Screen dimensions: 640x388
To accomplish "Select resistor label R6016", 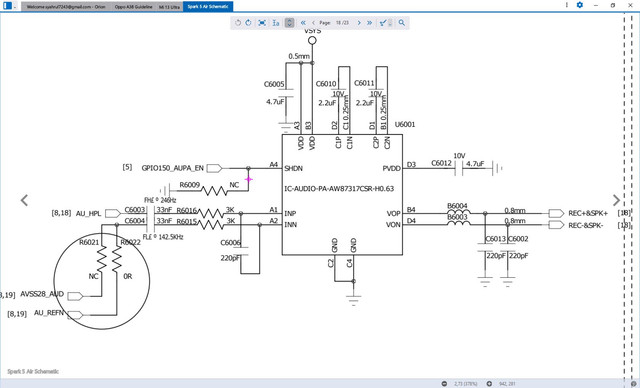I will pyautogui.click(x=187, y=211).
